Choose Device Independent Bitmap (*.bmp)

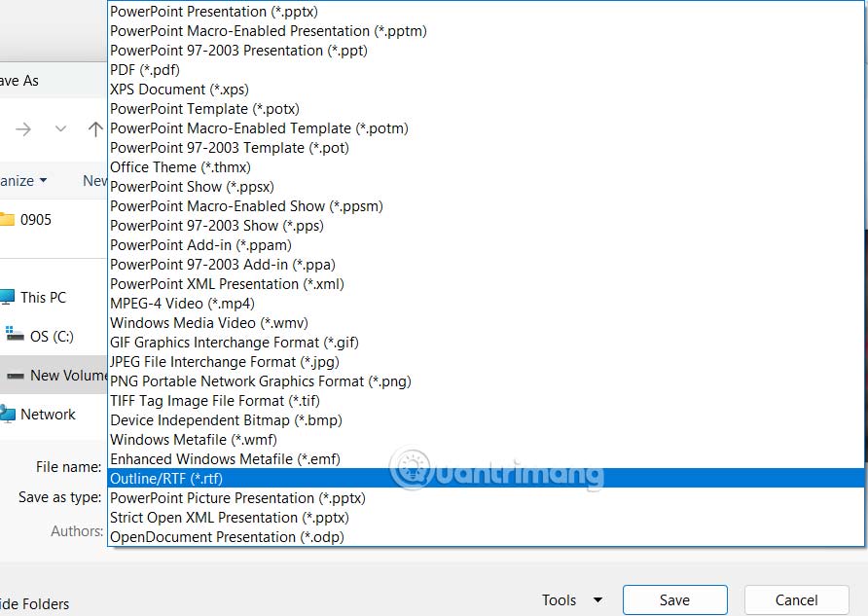[x=486, y=420]
